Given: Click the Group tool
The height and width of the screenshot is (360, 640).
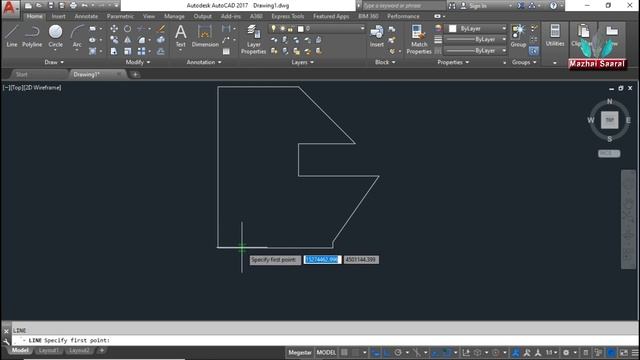Looking at the screenshot, I should 518,36.
